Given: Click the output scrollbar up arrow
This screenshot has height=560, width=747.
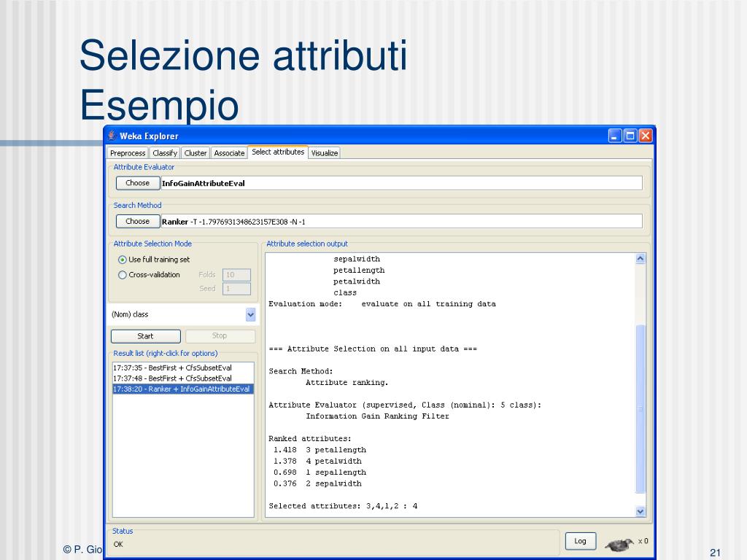Looking at the screenshot, I should point(640,259).
